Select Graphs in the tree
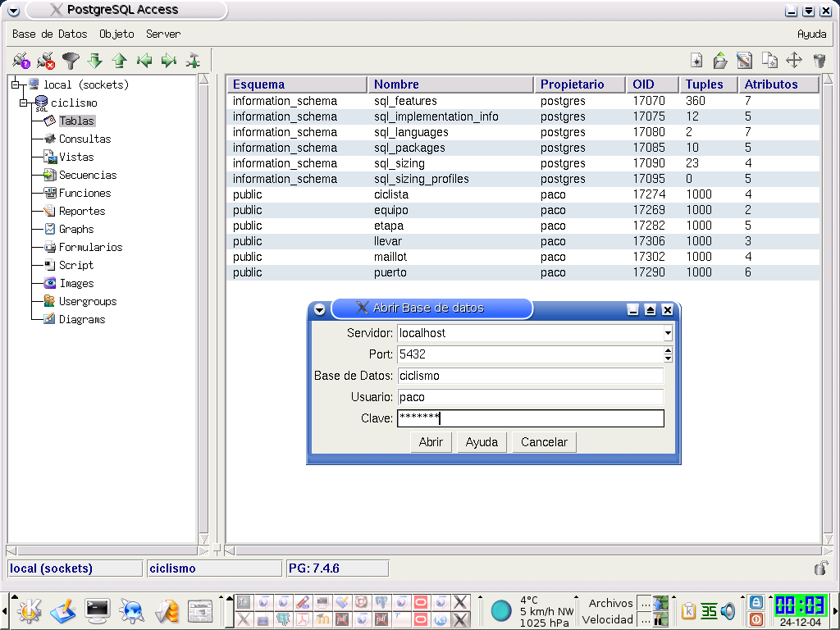 point(76,230)
